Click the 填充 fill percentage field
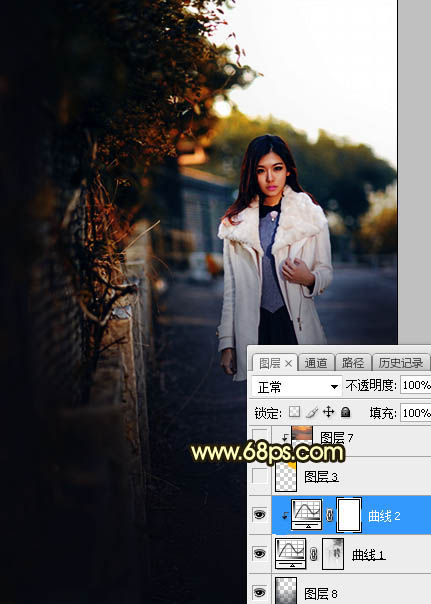This screenshot has width=431, height=604. coord(416,413)
